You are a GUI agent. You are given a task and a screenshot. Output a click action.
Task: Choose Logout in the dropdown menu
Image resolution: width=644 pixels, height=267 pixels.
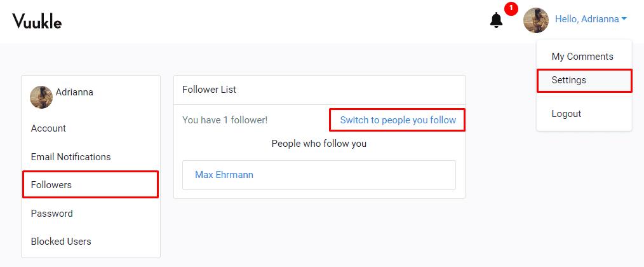(567, 114)
